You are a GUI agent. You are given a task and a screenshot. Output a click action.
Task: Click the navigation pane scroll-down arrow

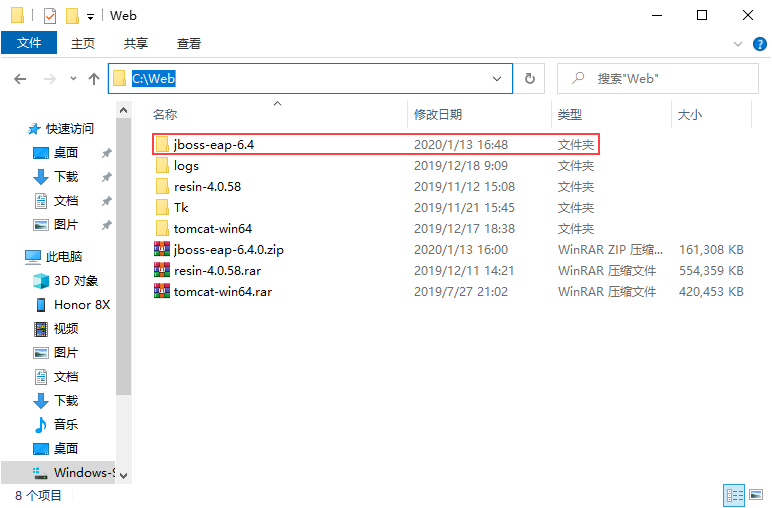tap(124, 476)
